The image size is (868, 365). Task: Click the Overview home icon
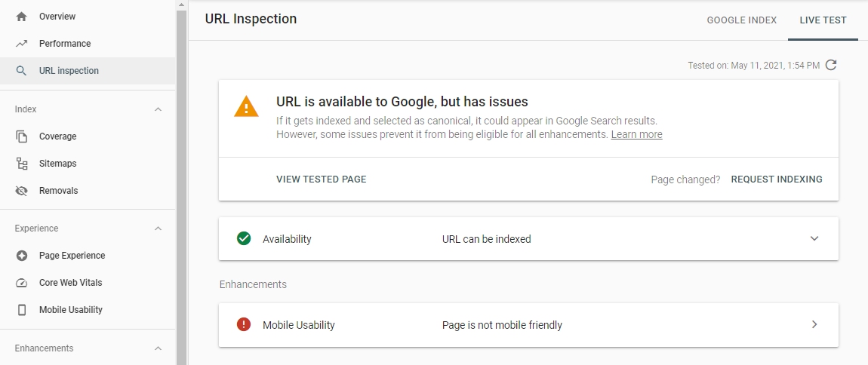coord(22,17)
